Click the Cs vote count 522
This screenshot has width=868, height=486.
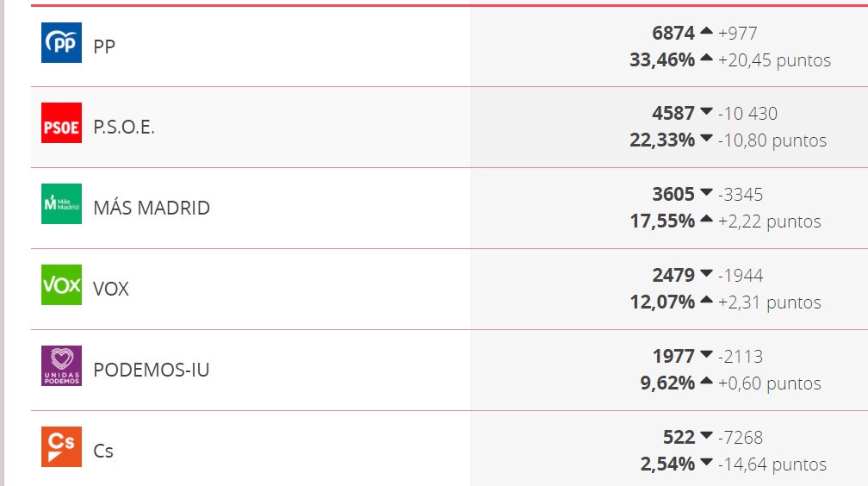(x=679, y=437)
